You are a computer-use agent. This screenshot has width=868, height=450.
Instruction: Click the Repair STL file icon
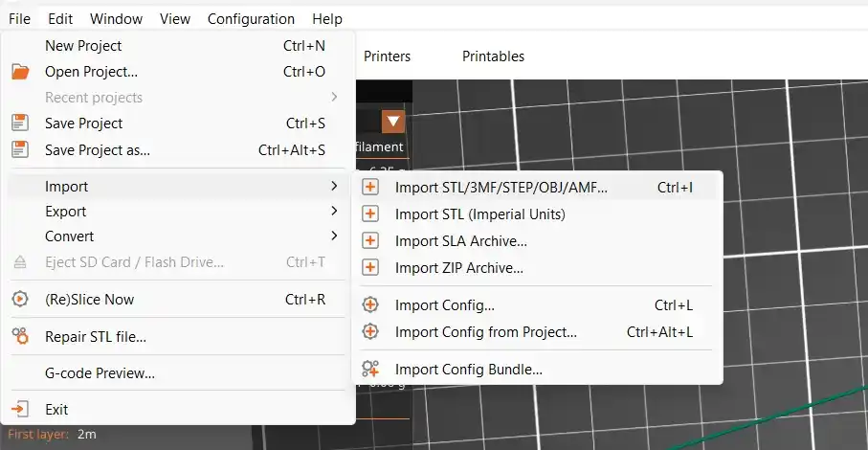tap(20, 337)
